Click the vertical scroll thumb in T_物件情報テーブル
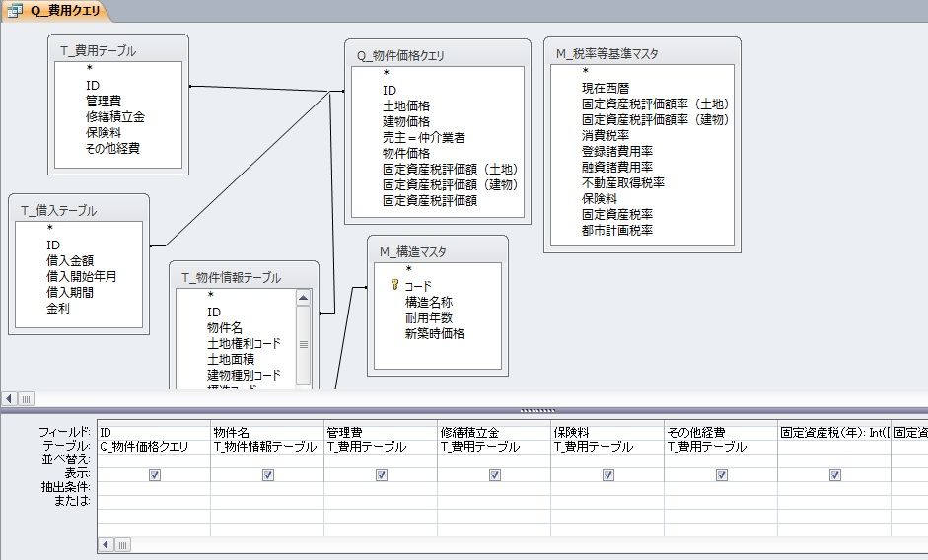 click(x=303, y=344)
